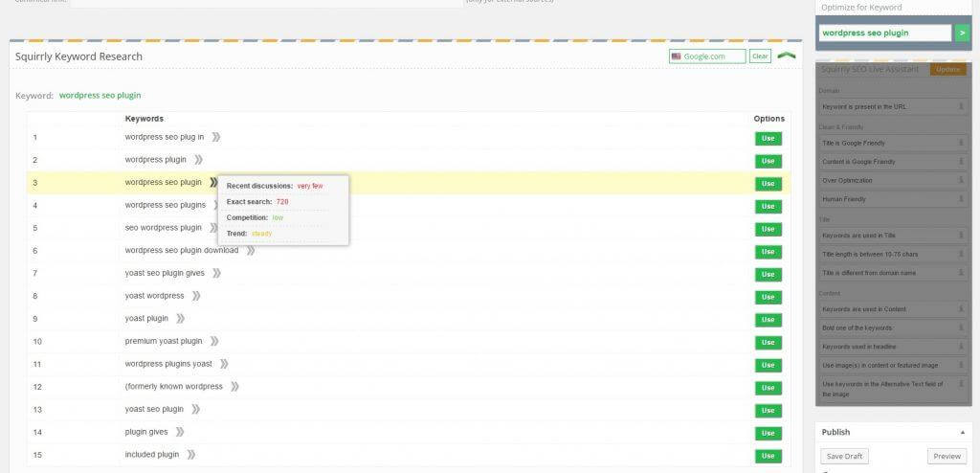980x473 pixels.
Task: Focus the Optimize for Keyword input field
Action: [885, 33]
